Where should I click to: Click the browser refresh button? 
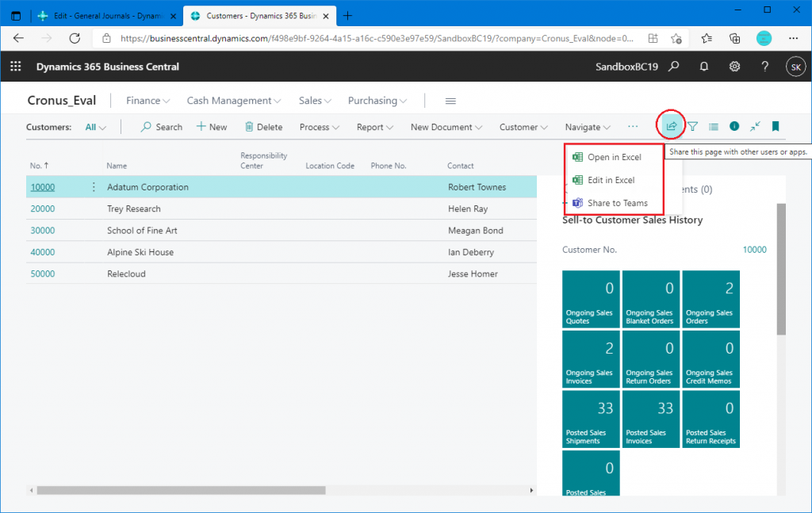point(75,38)
